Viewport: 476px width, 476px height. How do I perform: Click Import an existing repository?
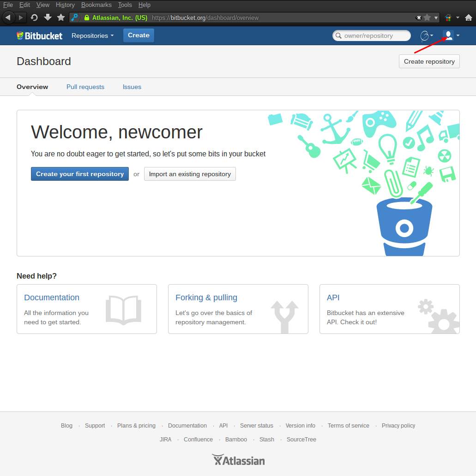(190, 174)
